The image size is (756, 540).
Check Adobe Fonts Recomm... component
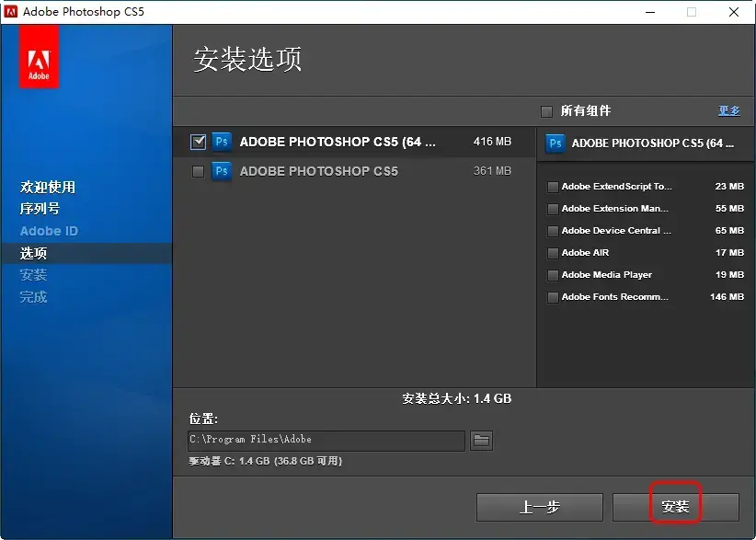point(553,297)
